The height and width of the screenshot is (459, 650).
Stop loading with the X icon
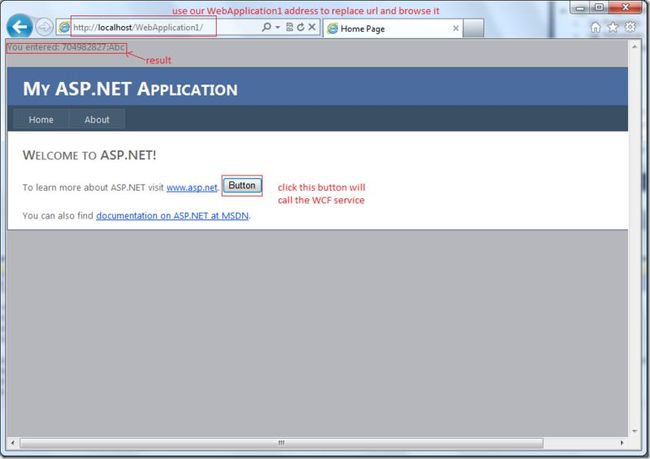click(x=312, y=27)
